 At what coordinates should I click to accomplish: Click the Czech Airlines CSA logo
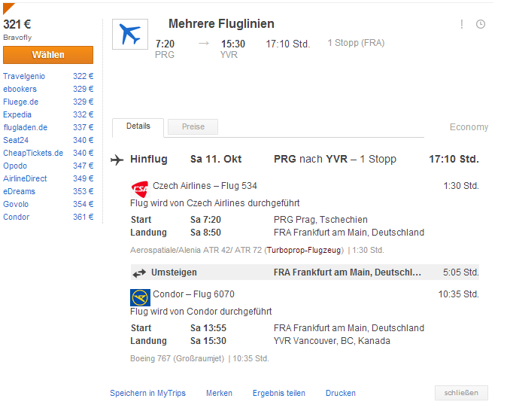(x=139, y=189)
